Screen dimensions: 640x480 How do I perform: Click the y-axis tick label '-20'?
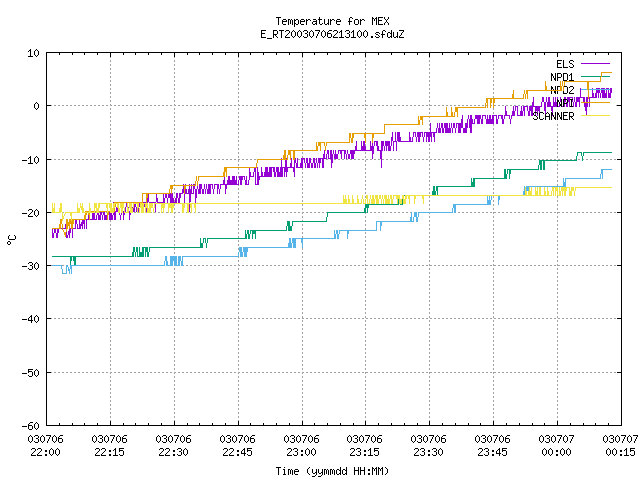click(31, 213)
